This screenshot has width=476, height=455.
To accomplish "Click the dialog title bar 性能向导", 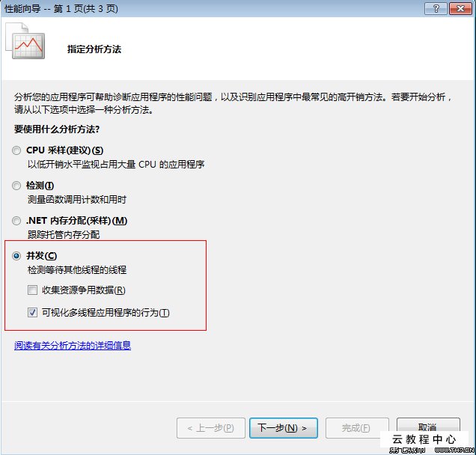I will (x=61, y=8).
